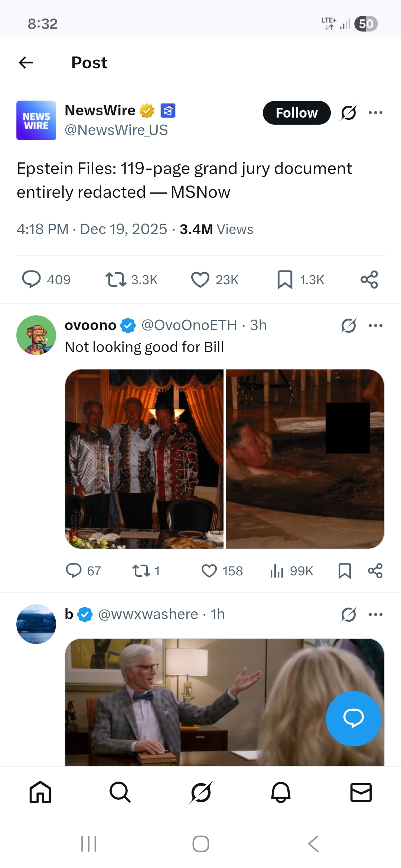Open @wwxwashere reply options menu
The image size is (401, 868).
coord(376,614)
